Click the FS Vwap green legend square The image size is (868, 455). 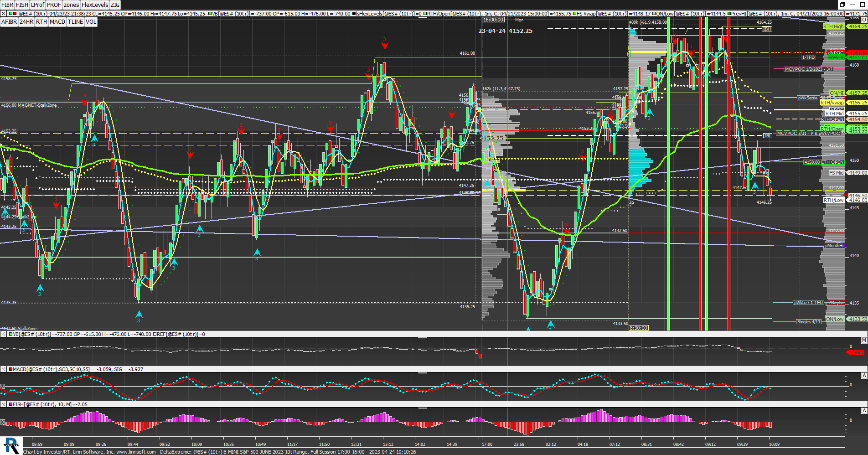574,14
